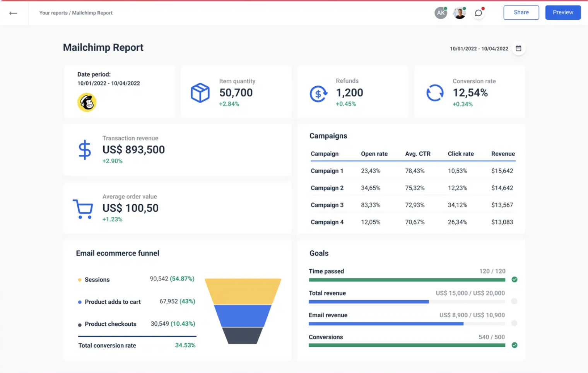Open the calendar date picker icon

(518, 48)
